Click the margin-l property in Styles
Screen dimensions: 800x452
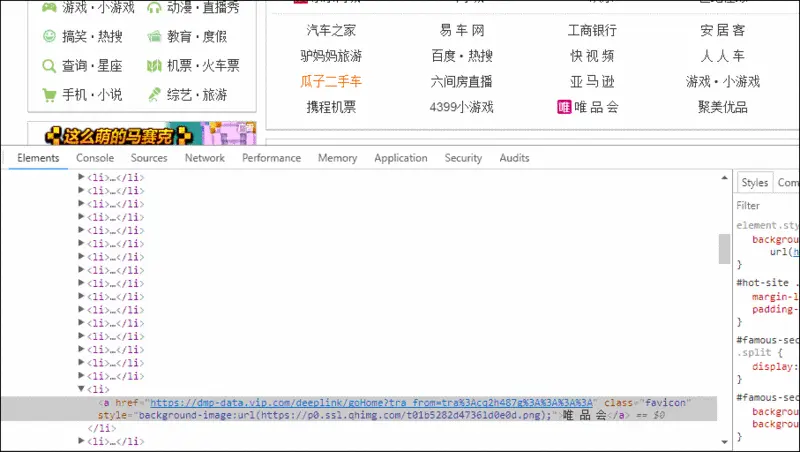point(776,296)
